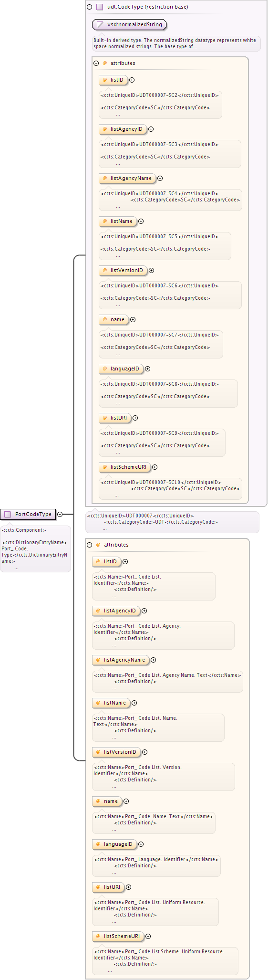Collapse the upper attributes group
The height and width of the screenshot is (980, 268).
[x=96, y=63]
